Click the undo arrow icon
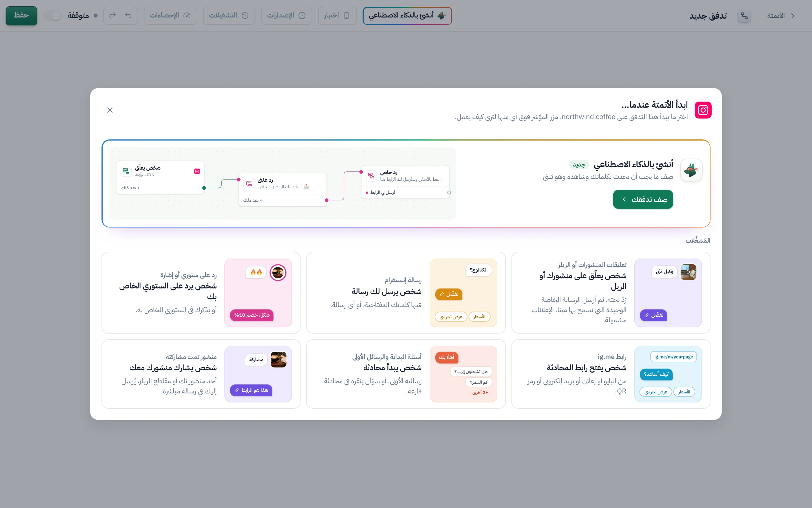The height and width of the screenshot is (508, 812). (129, 16)
